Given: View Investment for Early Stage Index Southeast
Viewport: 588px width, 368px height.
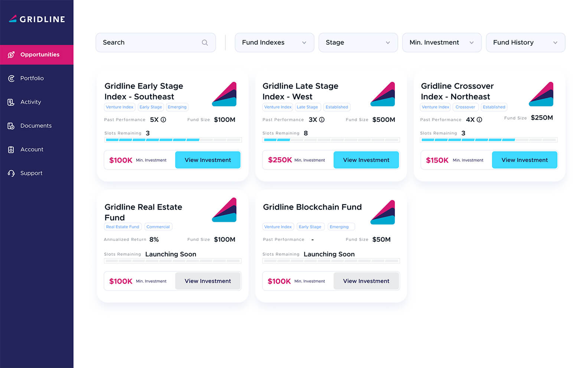Looking at the screenshot, I should (208, 160).
